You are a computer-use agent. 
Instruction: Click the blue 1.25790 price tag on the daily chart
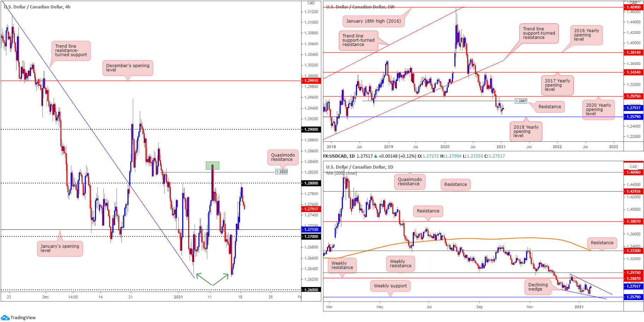coord(633,297)
